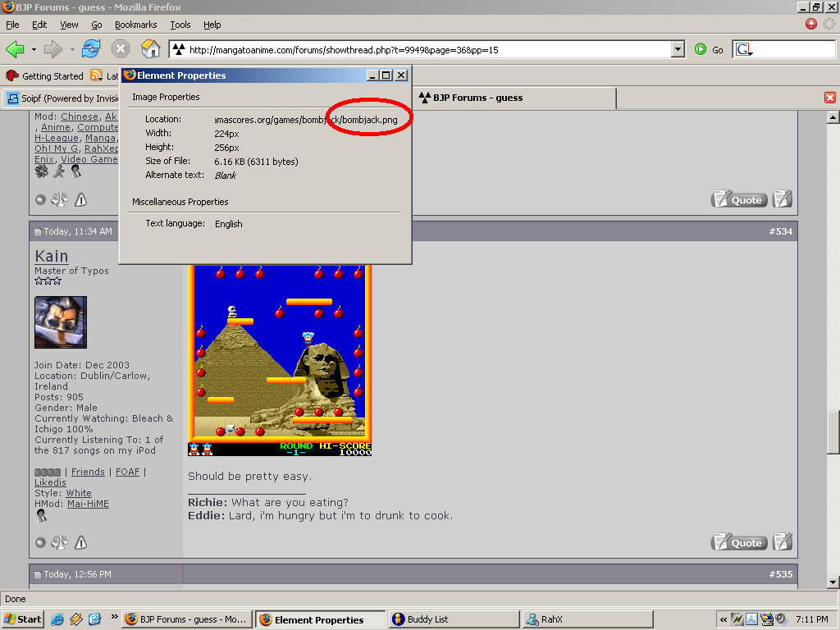840x630 pixels.
Task: Click reputation scales icon under Kain's post
Action: [59, 543]
